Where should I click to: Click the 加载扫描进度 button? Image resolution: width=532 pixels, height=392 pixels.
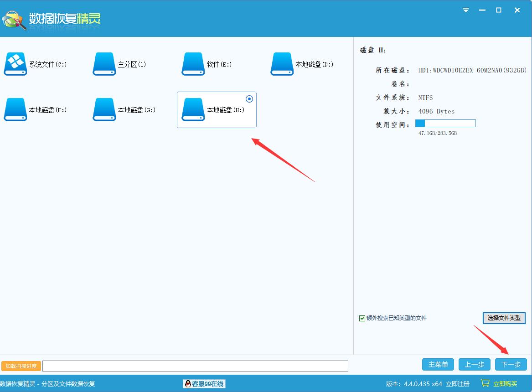21,366
